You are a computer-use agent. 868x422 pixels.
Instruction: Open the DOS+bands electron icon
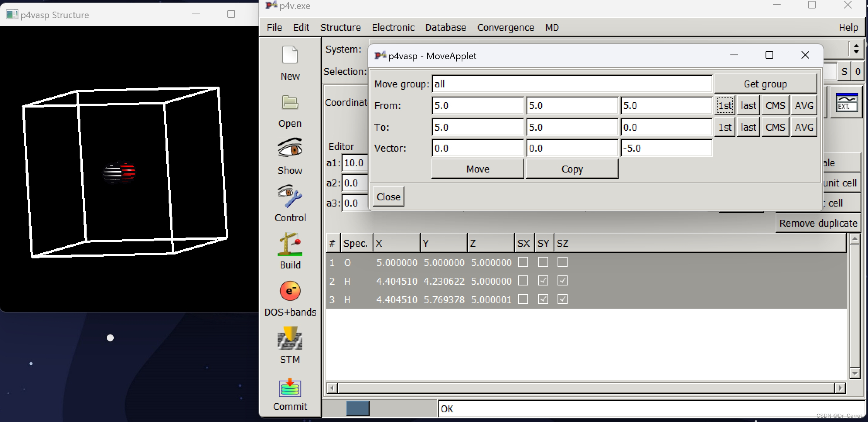(290, 291)
